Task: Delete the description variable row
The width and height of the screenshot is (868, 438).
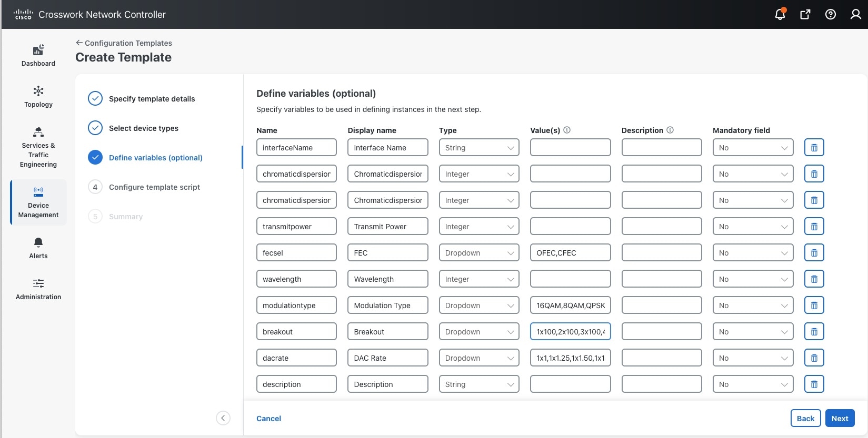Action: coord(814,384)
